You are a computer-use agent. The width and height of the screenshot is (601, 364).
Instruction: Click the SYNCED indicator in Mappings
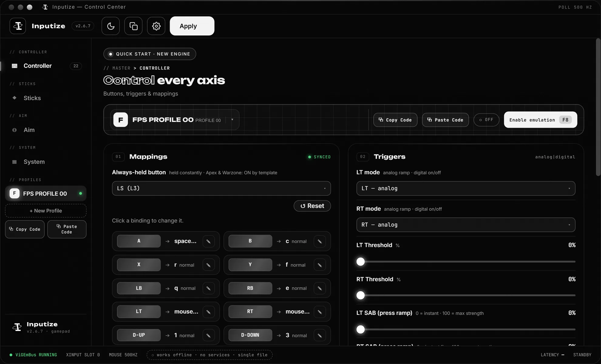point(319,157)
